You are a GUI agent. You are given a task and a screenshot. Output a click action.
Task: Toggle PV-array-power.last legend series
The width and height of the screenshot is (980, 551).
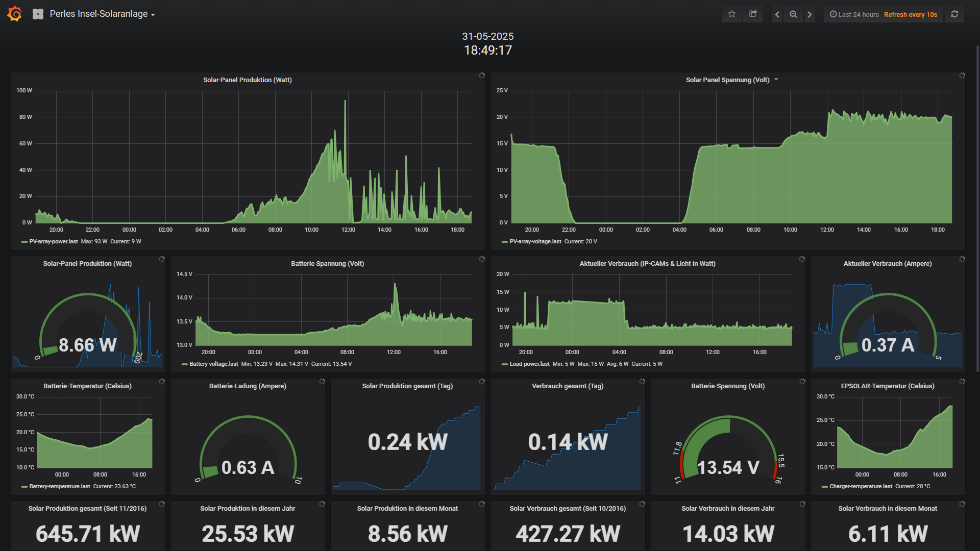(x=53, y=242)
